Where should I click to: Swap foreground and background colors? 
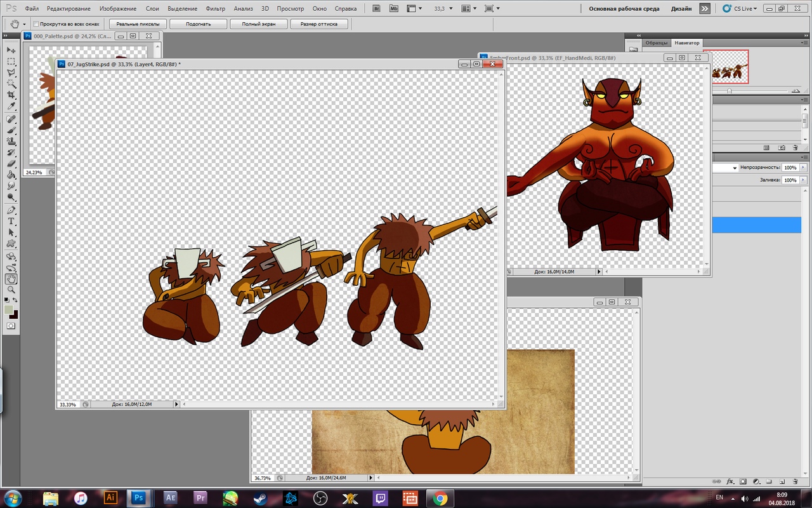pos(16,300)
